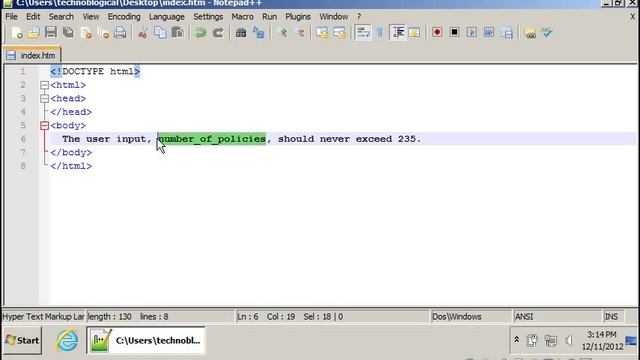Click the Notepad++ taskbar button

[146, 340]
